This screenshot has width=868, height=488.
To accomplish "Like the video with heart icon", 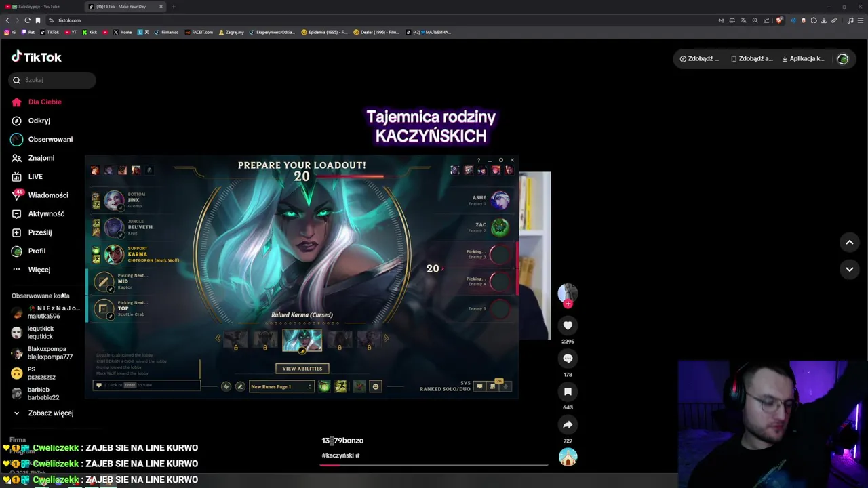I will (x=568, y=326).
